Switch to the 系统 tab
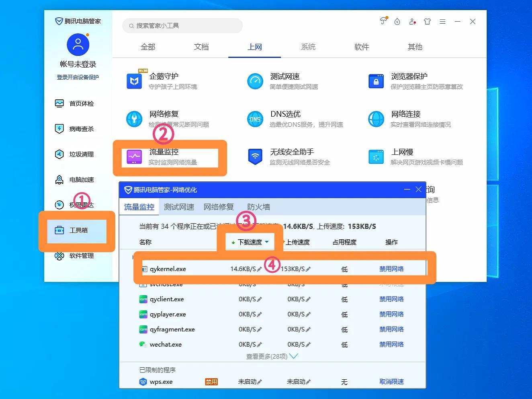This screenshot has width=532, height=399. point(308,47)
